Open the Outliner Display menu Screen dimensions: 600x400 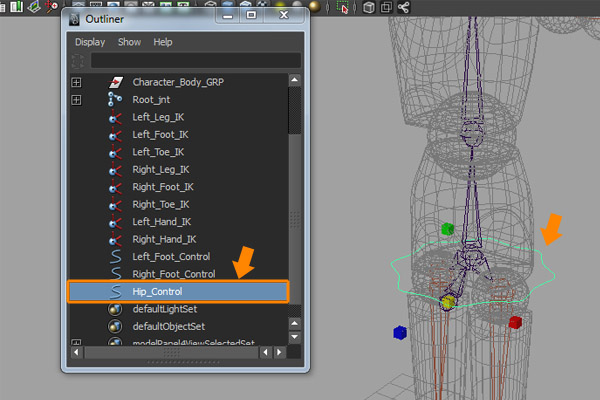coord(90,43)
